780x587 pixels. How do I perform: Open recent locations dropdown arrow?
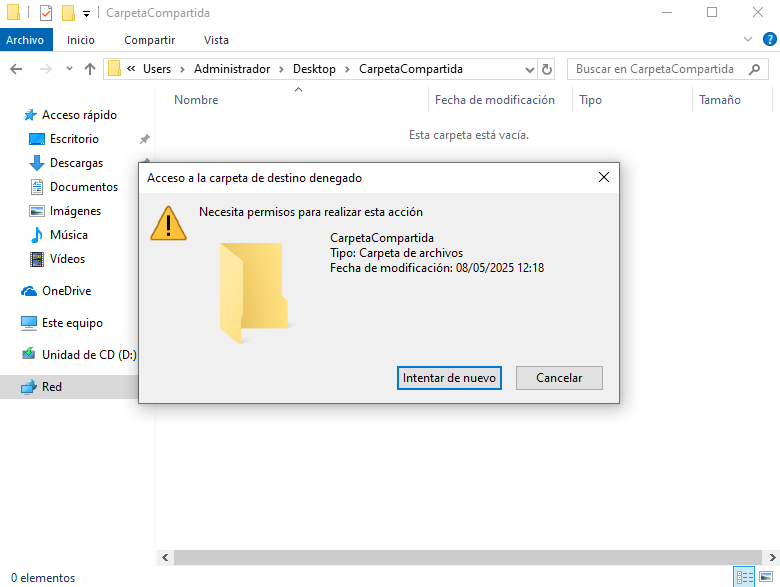tap(69, 69)
